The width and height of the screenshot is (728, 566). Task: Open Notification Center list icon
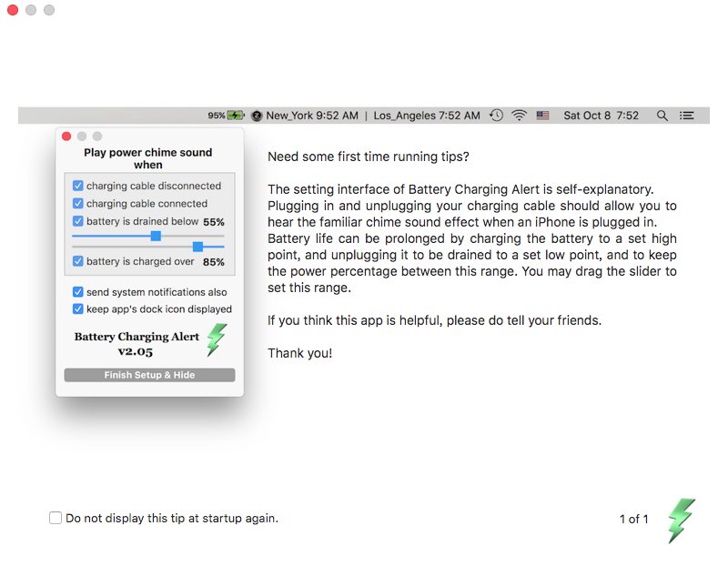click(687, 116)
